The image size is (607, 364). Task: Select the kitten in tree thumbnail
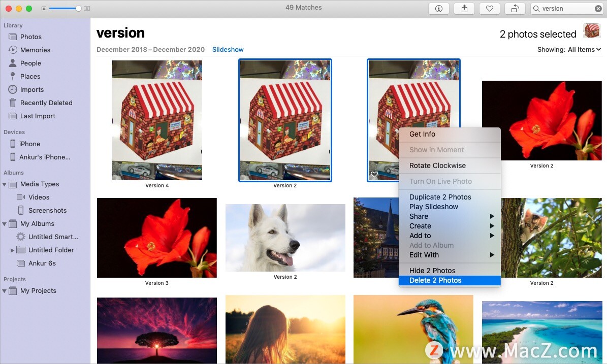click(551, 238)
